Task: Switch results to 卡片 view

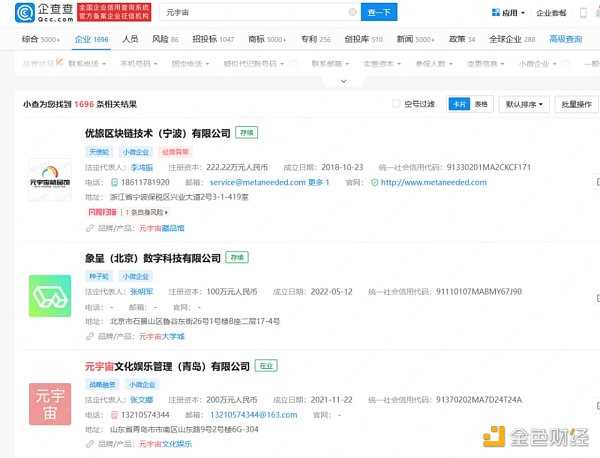Action: pyautogui.click(x=458, y=103)
